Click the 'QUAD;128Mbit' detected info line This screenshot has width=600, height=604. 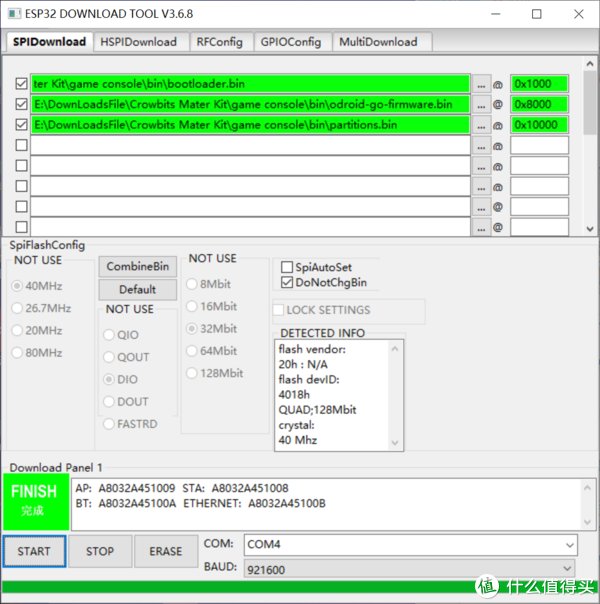tap(317, 409)
